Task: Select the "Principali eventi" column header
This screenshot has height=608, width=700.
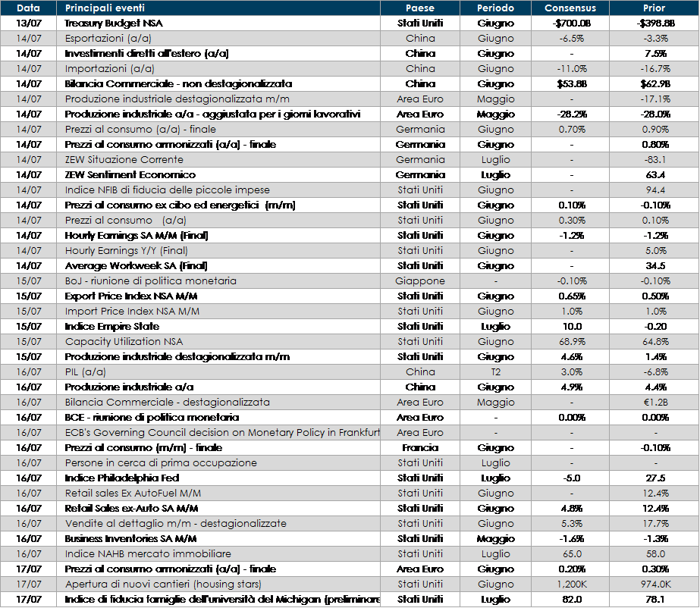Action: pyautogui.click(x=105, y=8)
